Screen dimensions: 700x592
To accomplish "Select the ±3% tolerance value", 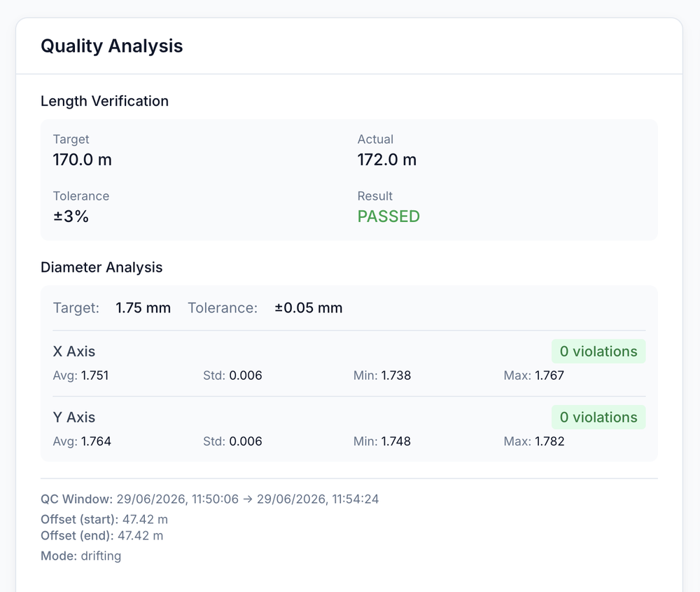I will point(71,216).
